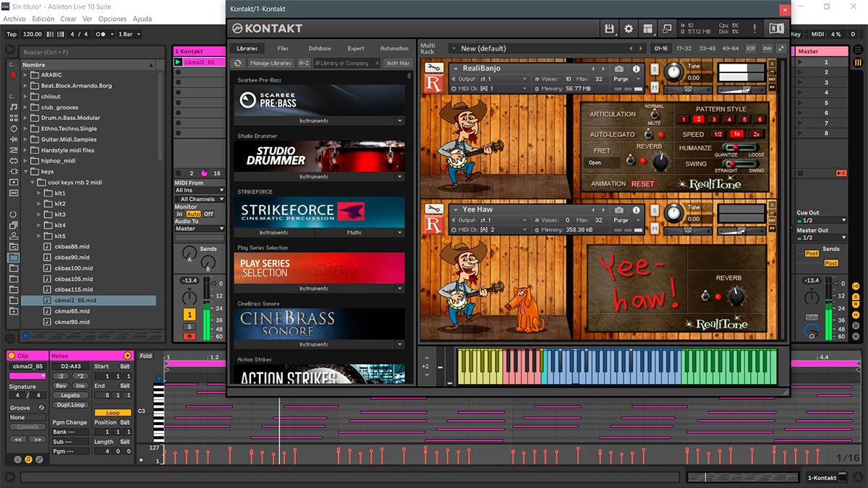Viewport: 868px width, 488px height.
Task: Click the RealiBanjo R logo icon
Action: click(x=433, y=84)
